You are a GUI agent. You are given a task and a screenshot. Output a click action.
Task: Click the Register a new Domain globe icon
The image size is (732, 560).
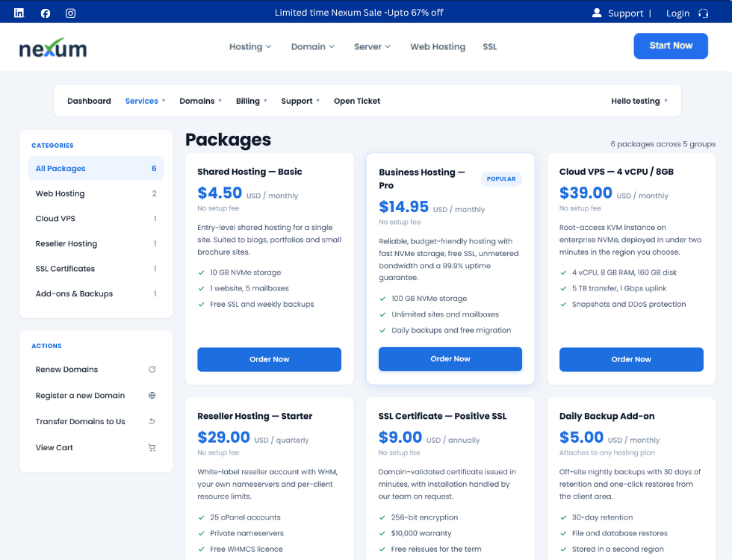click(152, 395)
